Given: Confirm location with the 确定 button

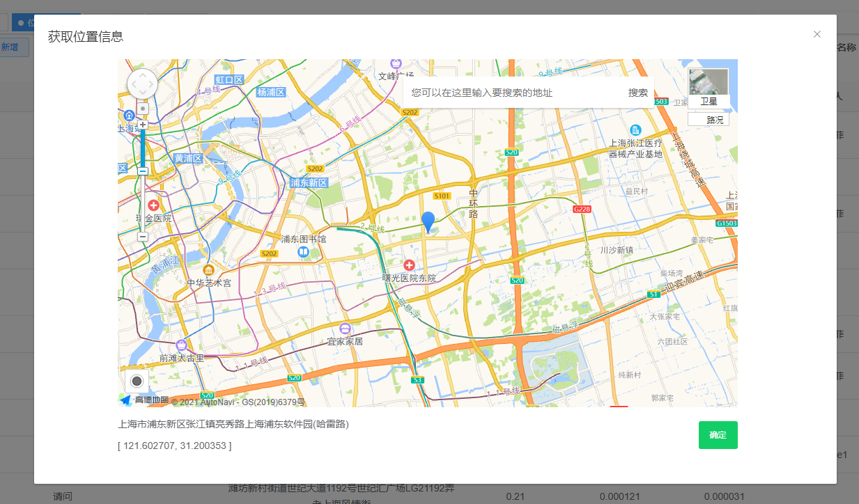Looking at the screenshot, I should pyautogui.click(x=718, y=434).
